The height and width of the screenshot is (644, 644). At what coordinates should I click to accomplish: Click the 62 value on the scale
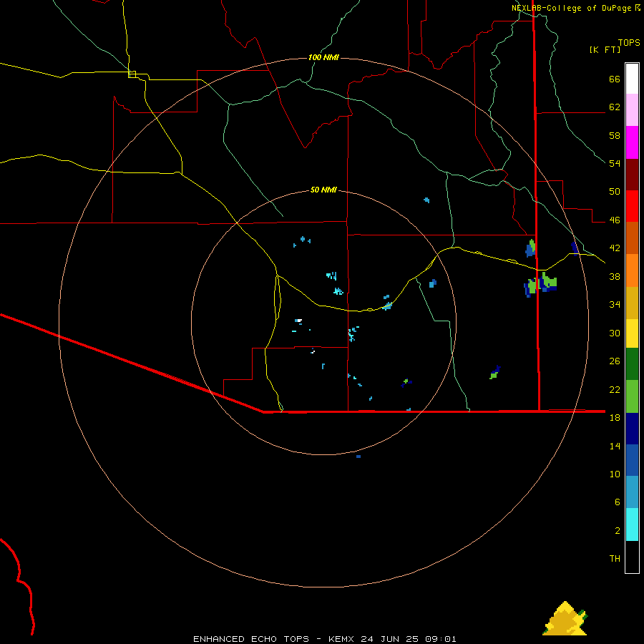pyautogui.click(x=615, y=107)
